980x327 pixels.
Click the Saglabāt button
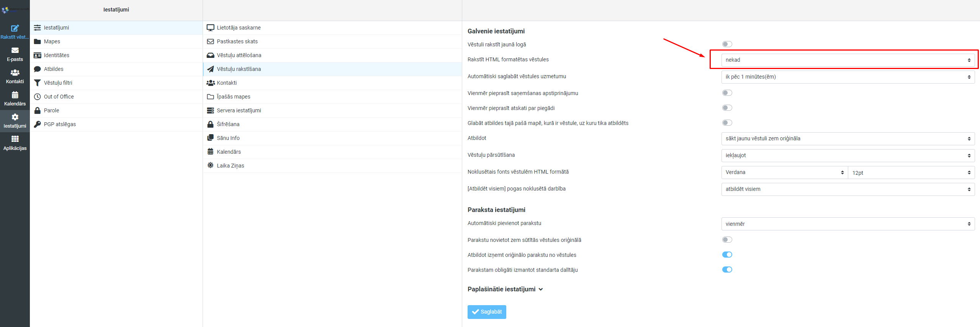[x=486, y=312]
